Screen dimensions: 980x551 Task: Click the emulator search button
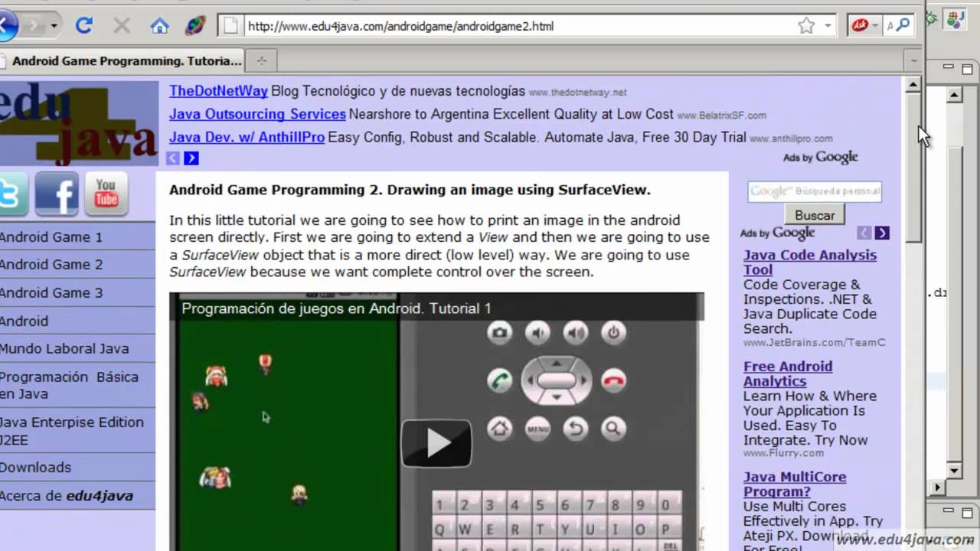(x=613, y=429)
